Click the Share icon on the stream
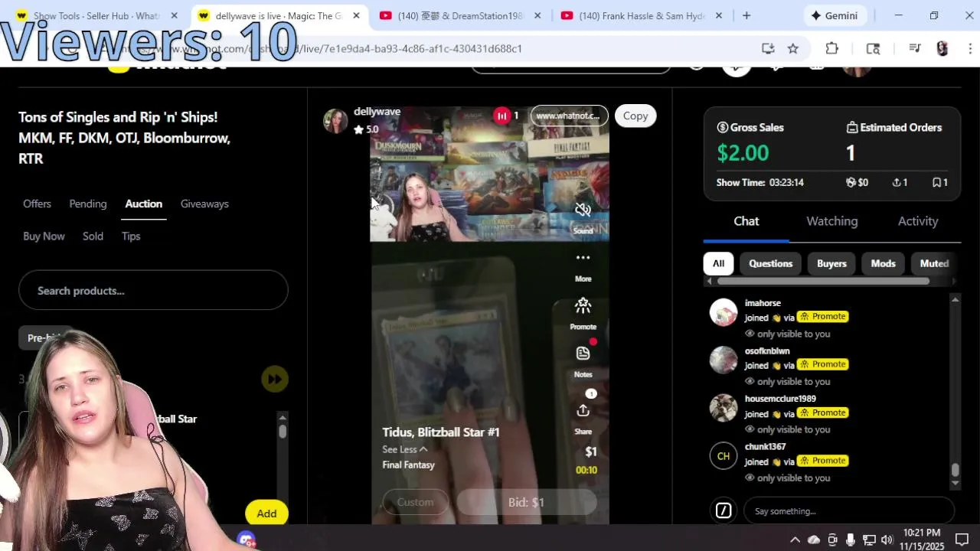This screenshot has height=551, width=980. pos(583,411)
